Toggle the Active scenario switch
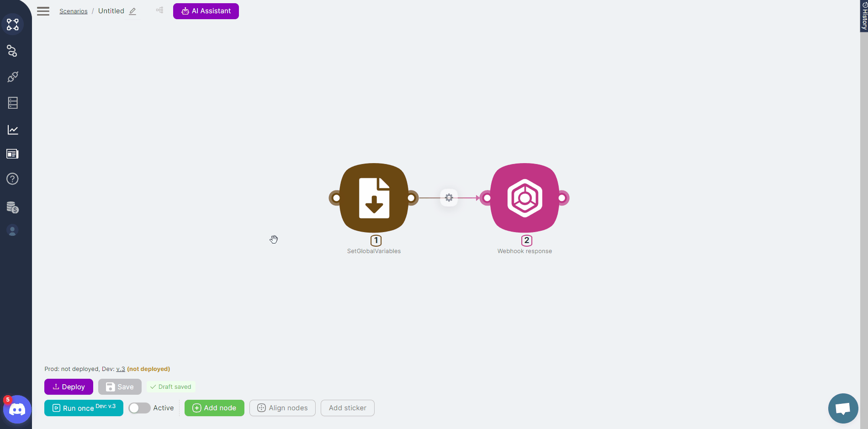868x429 pixels. tap(139, 408)
